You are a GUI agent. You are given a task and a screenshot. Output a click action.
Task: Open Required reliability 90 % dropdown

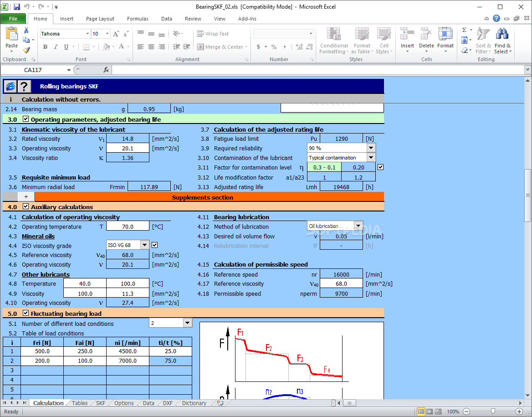(x=371, y=148)
